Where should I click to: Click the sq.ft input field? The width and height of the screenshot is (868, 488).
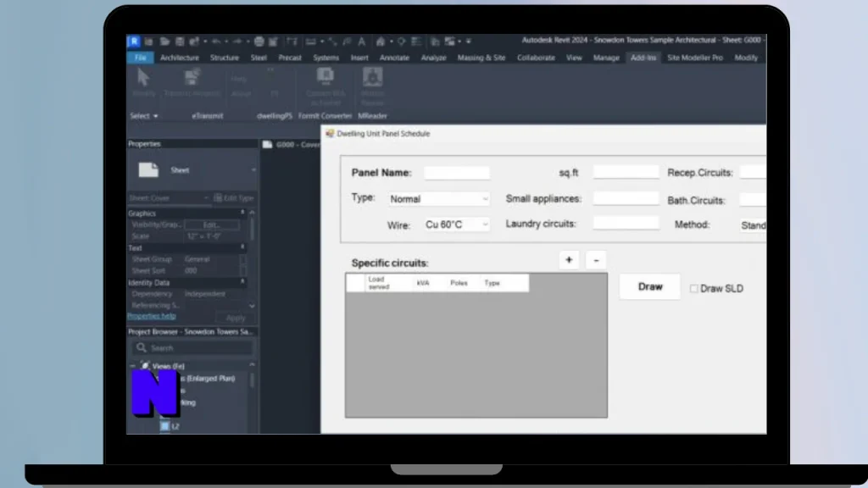[x=626, y=173]
